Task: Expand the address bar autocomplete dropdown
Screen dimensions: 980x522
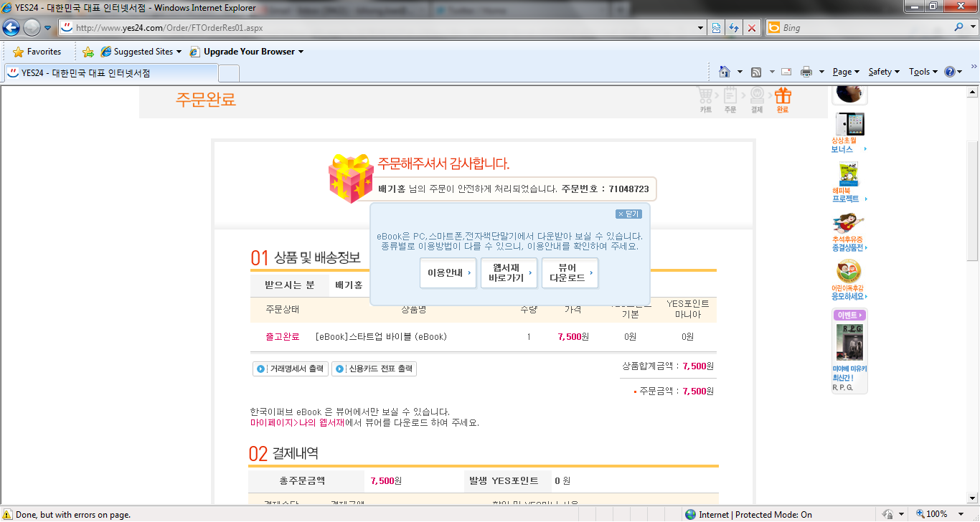Action: point(701,28)
